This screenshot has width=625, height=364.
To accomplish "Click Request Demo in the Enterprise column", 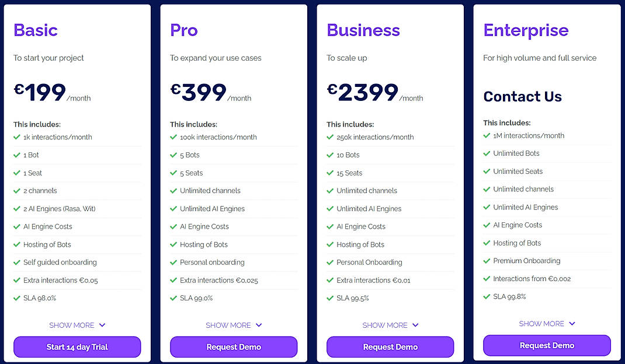I will pyautogui.click(x=547, y=345).
